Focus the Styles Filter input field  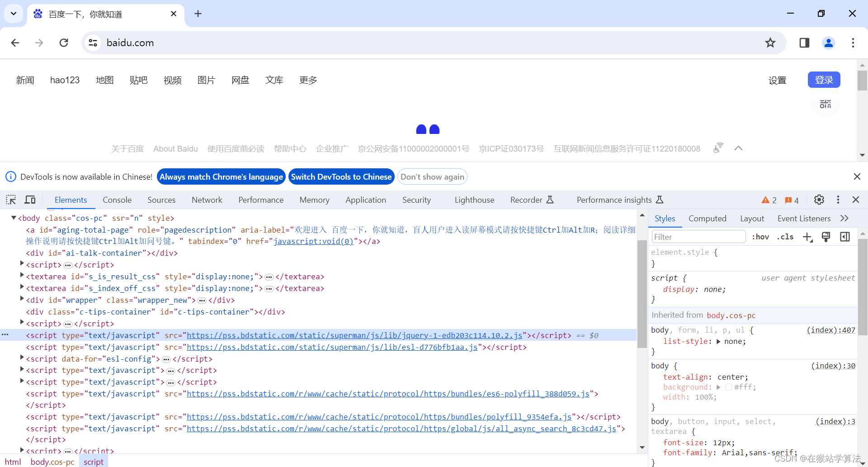[x=698, y=237]
